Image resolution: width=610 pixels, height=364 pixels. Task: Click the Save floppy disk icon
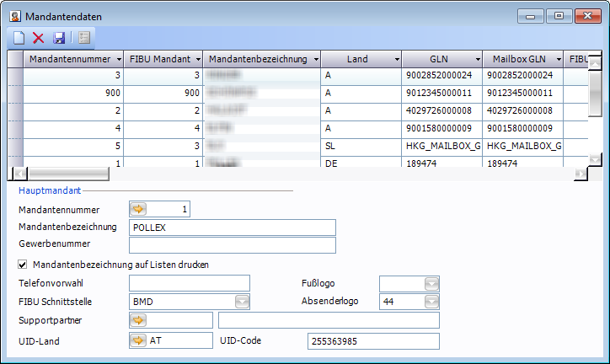59,37
